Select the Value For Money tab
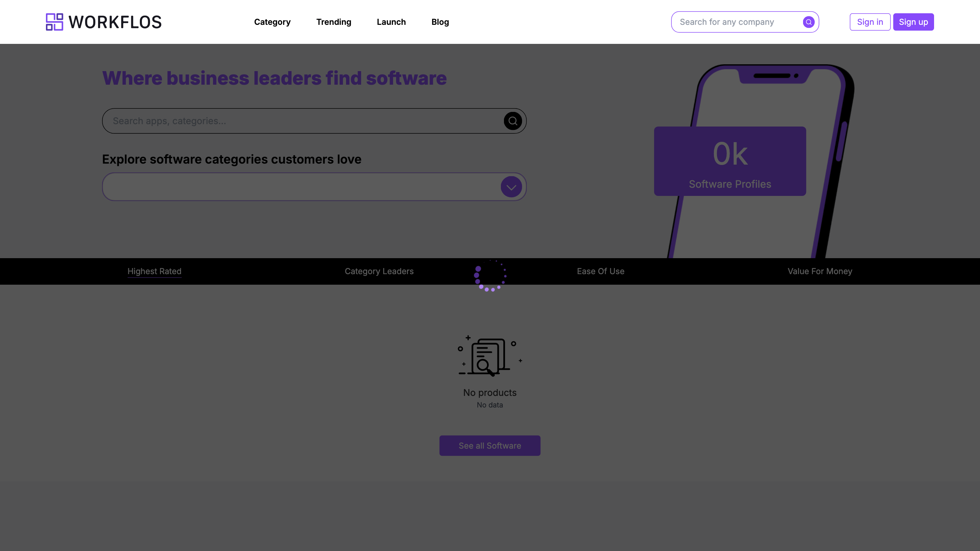980x551 pixels. (819, 271)
